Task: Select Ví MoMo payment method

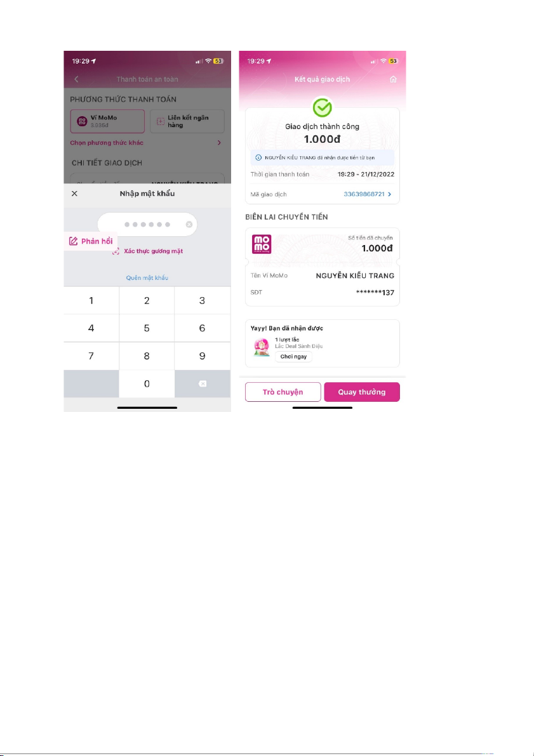Action: [x=107, y=121]
